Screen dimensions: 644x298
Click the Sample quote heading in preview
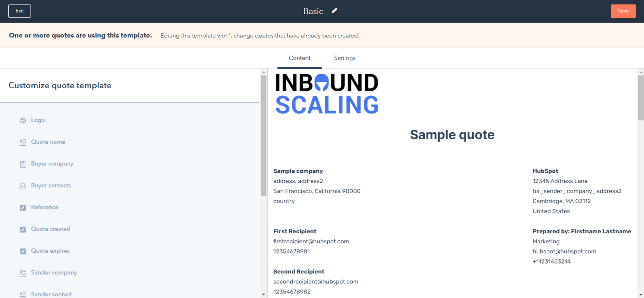point(452,135)
